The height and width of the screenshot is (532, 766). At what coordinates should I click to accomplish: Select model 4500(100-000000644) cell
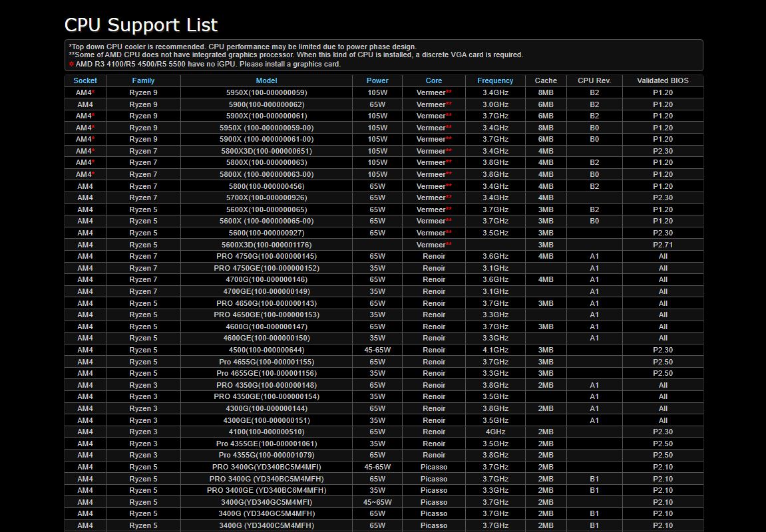click(266, 350)
